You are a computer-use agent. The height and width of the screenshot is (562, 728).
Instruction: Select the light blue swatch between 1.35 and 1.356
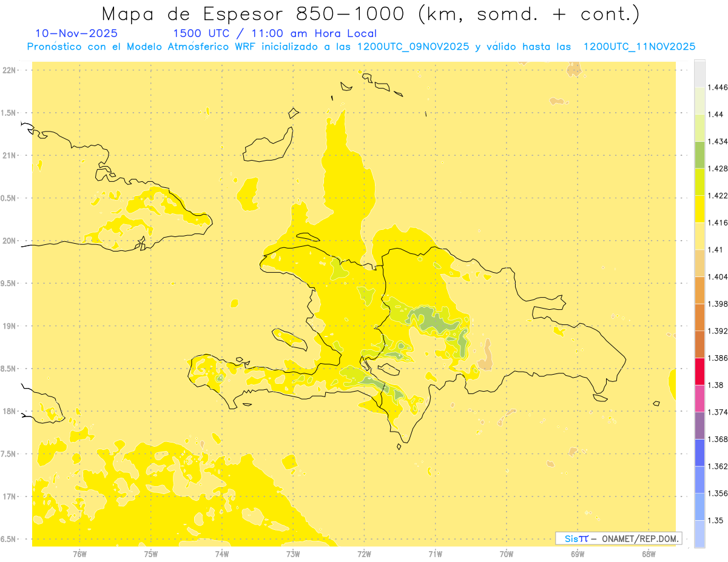[699, 507]
